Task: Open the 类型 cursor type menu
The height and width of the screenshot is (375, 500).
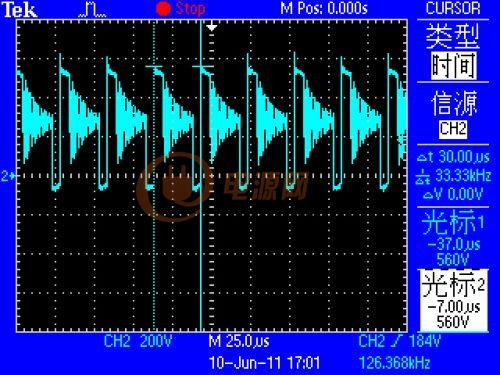Action: 453,37
